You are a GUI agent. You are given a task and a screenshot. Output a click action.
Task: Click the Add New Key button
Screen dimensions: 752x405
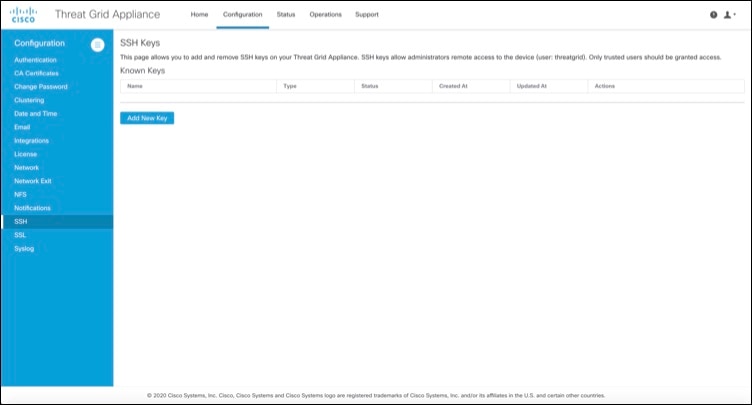coord(147,118)
